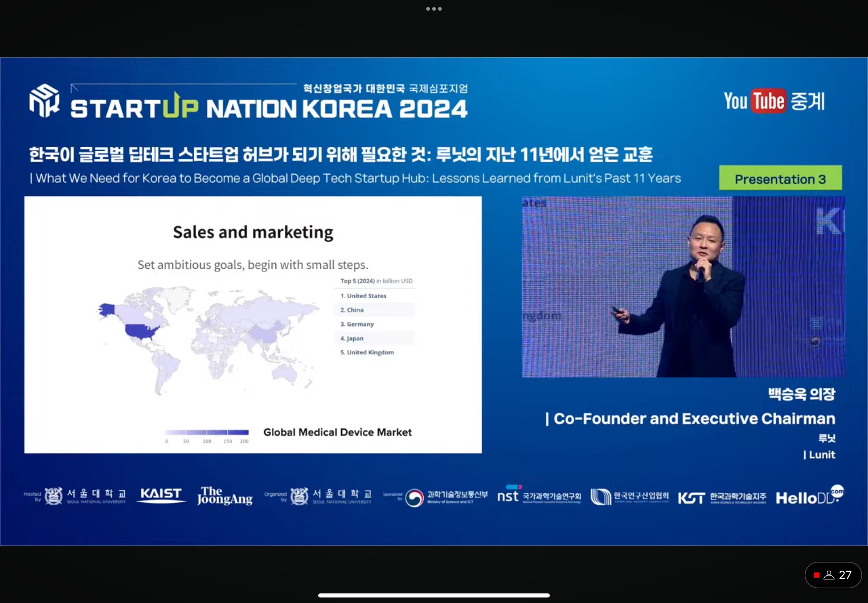The width and height of the screenshot is (868, 603).
Task: Click '3. Germany' in the Top 5 list
Action: tap(357, 324)
